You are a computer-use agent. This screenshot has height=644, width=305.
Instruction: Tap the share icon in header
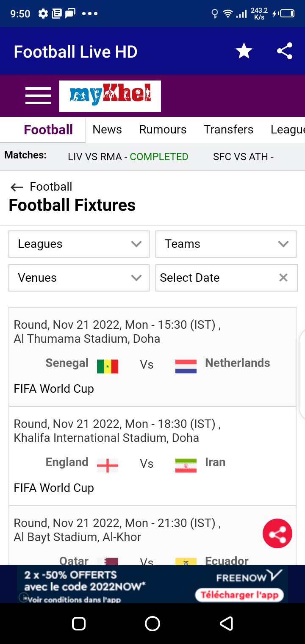coord(285,52)
